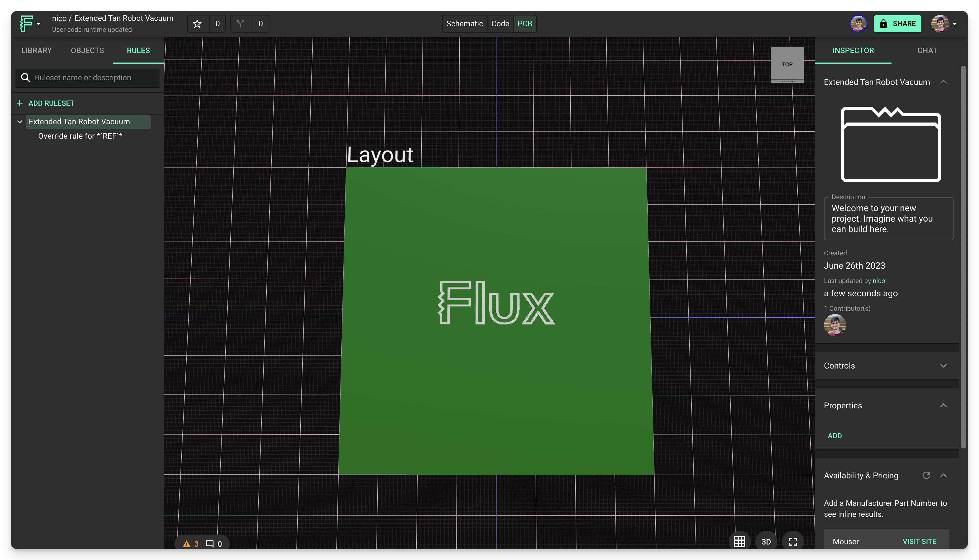Select Extended Tan Robot Vacuum ruleset row
Screen dimensions: 979x560
click(x=88, y=121)
